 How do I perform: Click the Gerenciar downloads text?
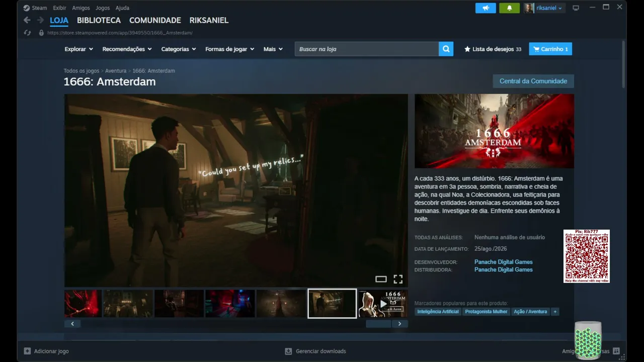coord(321,351)
